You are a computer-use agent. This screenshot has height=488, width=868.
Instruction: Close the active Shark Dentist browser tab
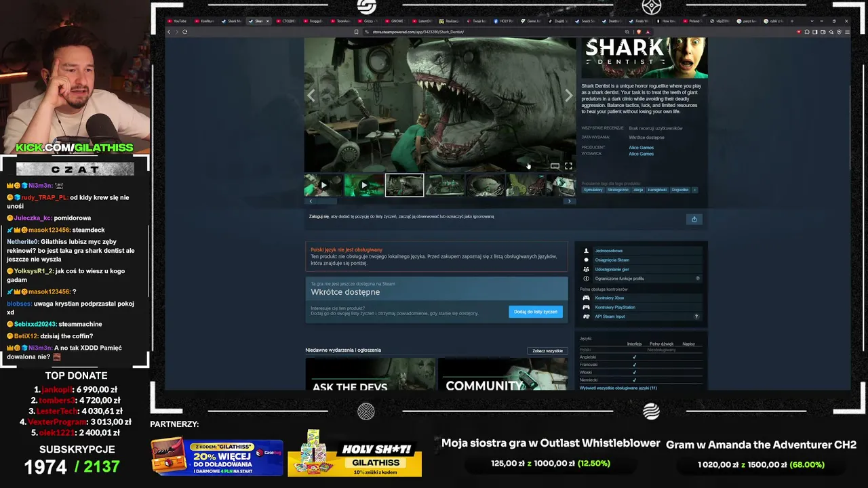coord(267,21)
